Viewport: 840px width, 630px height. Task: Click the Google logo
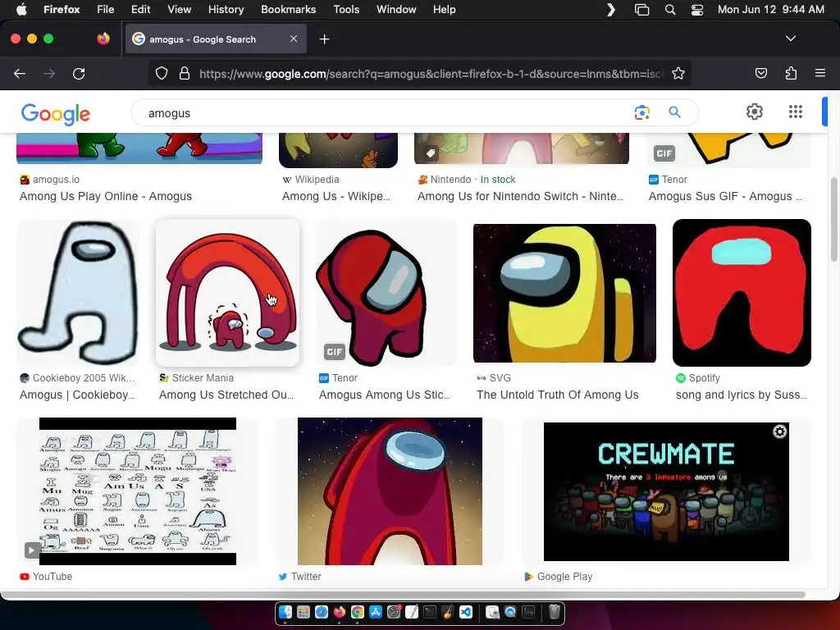point(56,113)
